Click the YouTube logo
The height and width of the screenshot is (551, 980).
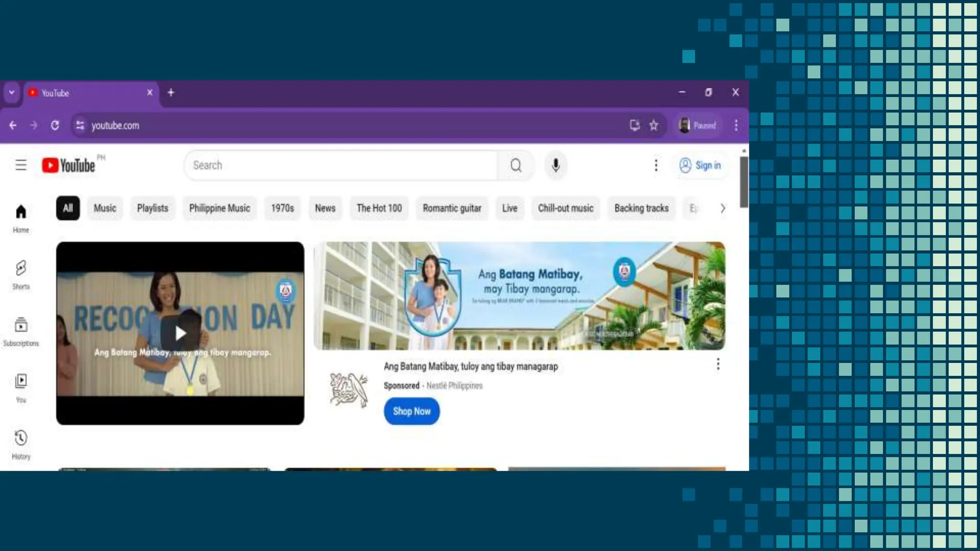68,165
